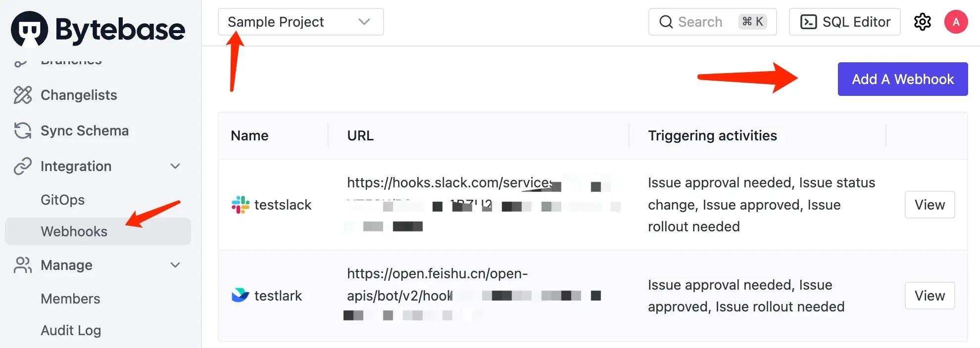
Task: Open the settings gear icon
Action: click(923, 22)
